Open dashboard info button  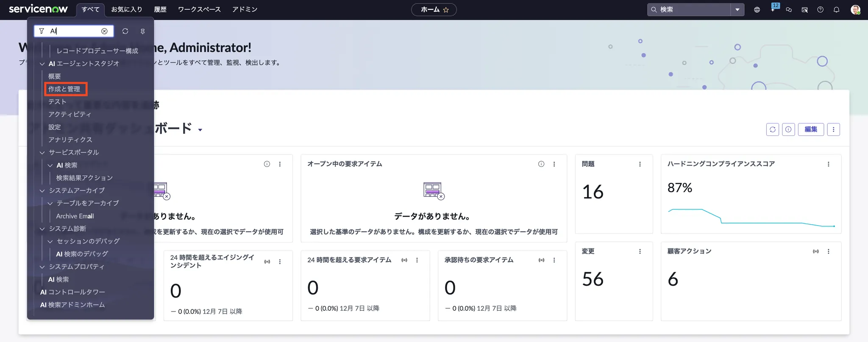point(788,130)
